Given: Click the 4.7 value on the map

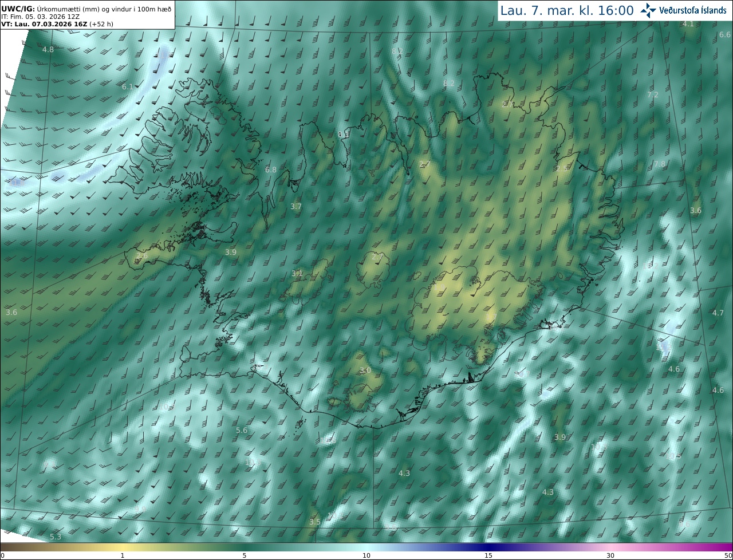Looking at the screenshot, I should tap(718, 313).
